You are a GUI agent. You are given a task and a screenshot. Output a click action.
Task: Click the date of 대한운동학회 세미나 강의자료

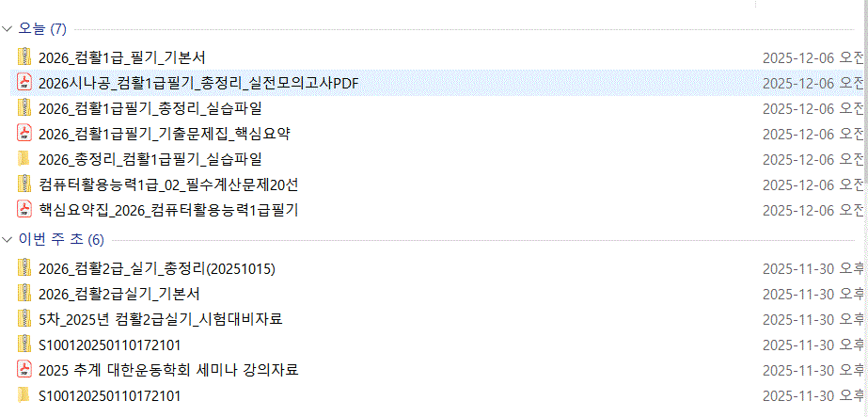813,370
